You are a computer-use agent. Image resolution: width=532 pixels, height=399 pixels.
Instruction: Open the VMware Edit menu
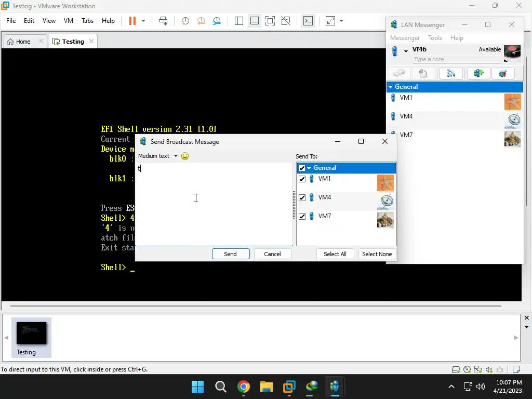click(29, 21)
